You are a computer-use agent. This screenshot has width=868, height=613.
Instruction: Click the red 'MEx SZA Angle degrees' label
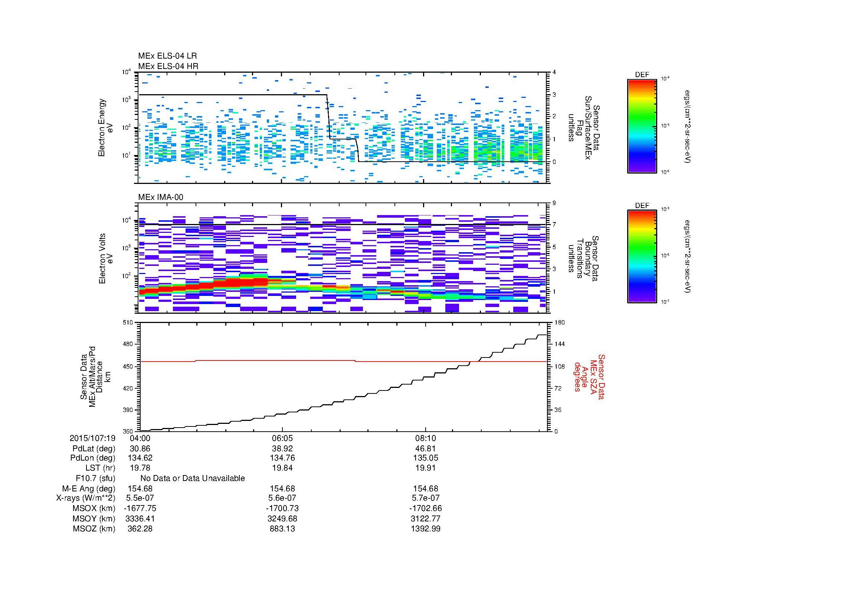589,376
